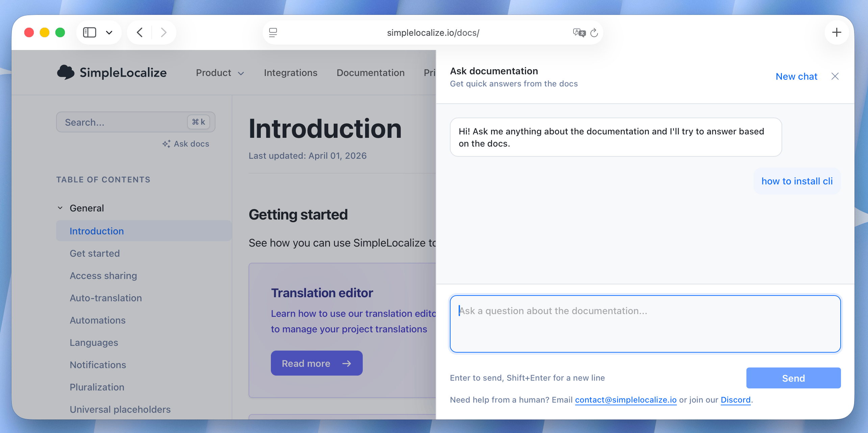Go back with the browser back arrow

(x=139, y=32)
